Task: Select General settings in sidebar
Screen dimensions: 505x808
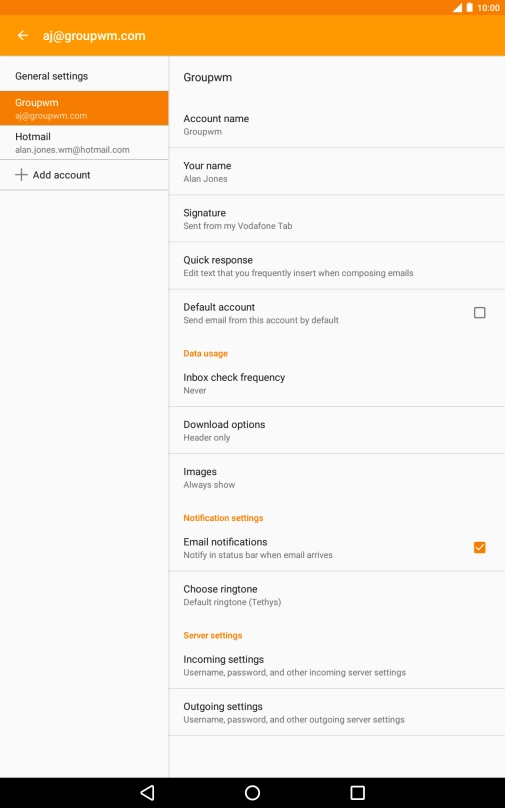Action: coord(84,76)
